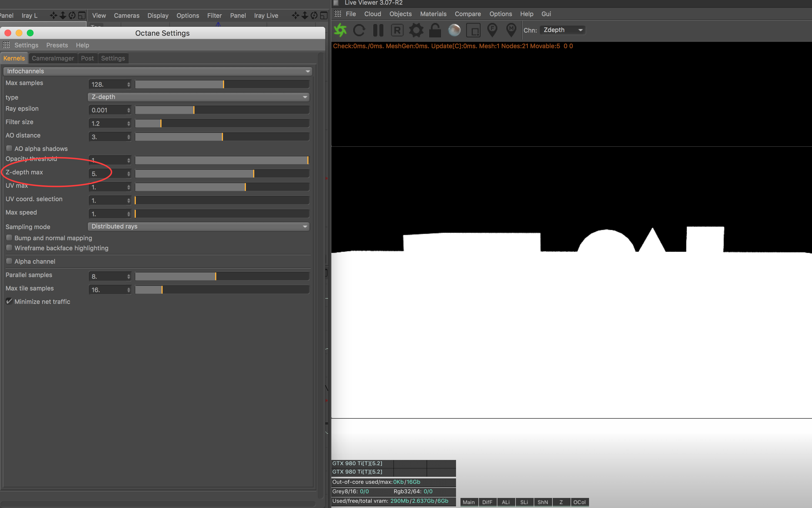The width and height of the screenshot is (812, 508).
Task: Uncheck Minimize net traffic
Action: click(x=10, y=301)
